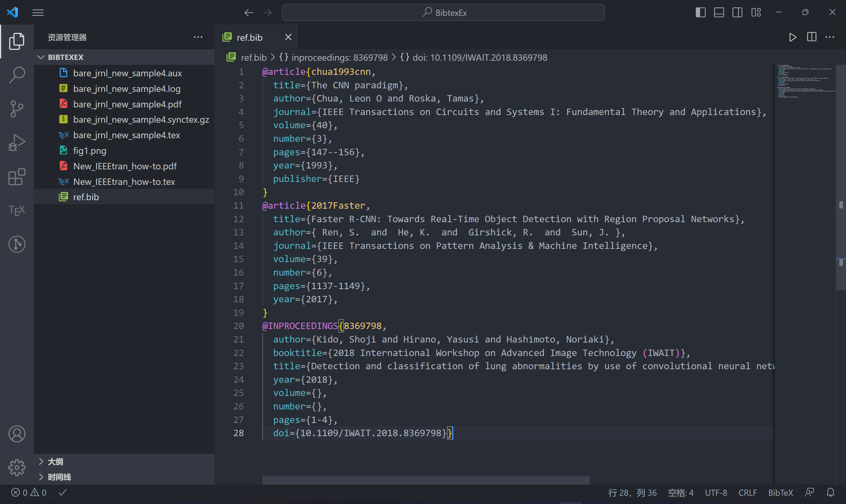Place cursor on @article{chua1993cnn line
The height and width of the screenshot is (504, 846).
pyautogui.click(x=319, y=72)
